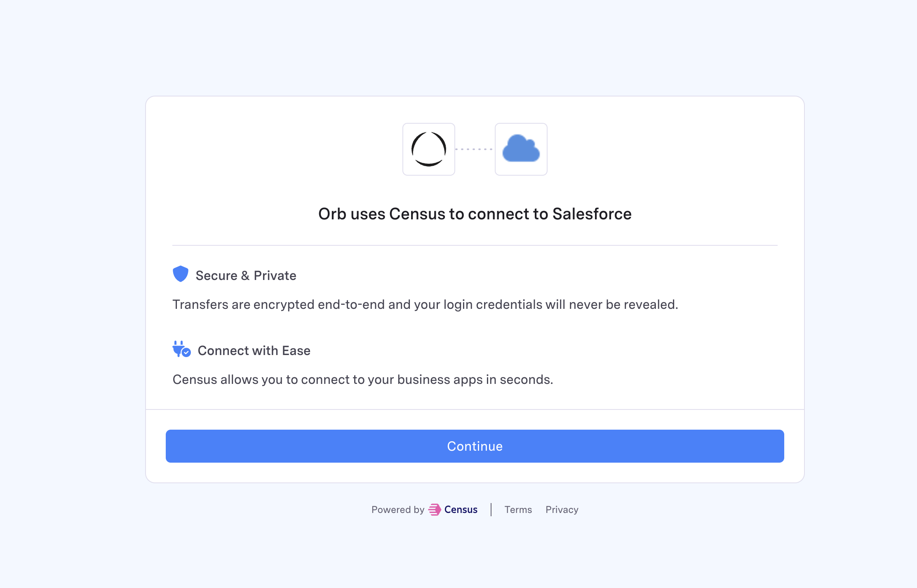
Task: Click the Terms link in footer
Action: [x=519, y=509]
